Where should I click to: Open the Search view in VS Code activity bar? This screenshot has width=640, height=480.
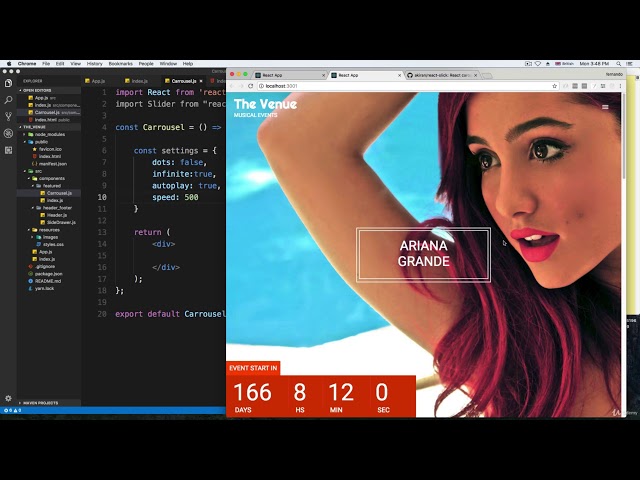tap(8, 100)
